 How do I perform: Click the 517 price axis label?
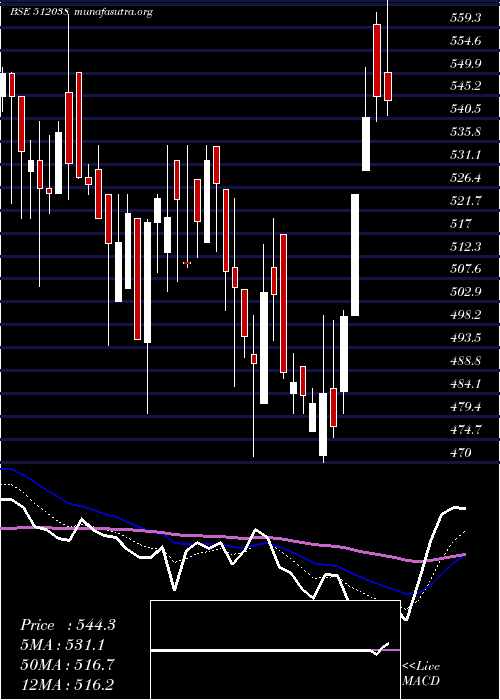point(460,224)
